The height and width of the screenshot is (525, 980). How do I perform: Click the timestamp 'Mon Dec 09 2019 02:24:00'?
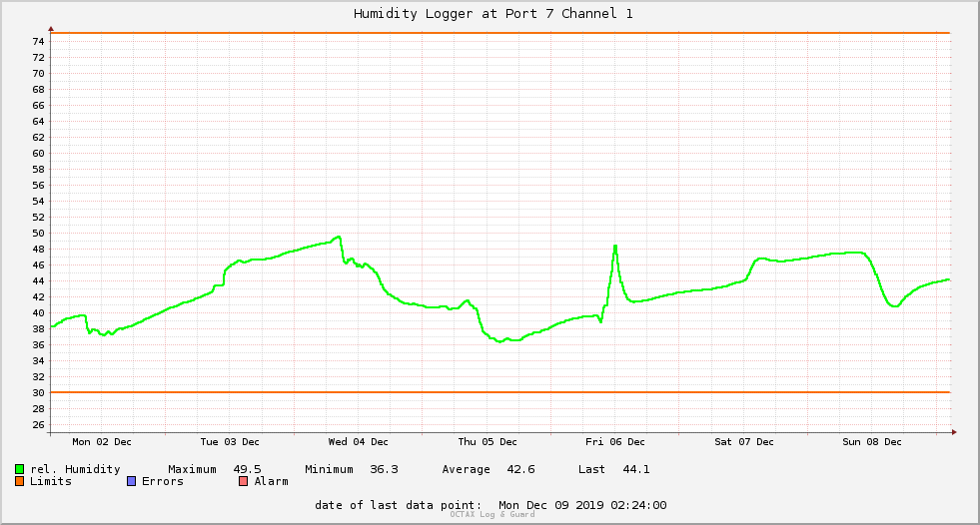(x=582, y=505)
